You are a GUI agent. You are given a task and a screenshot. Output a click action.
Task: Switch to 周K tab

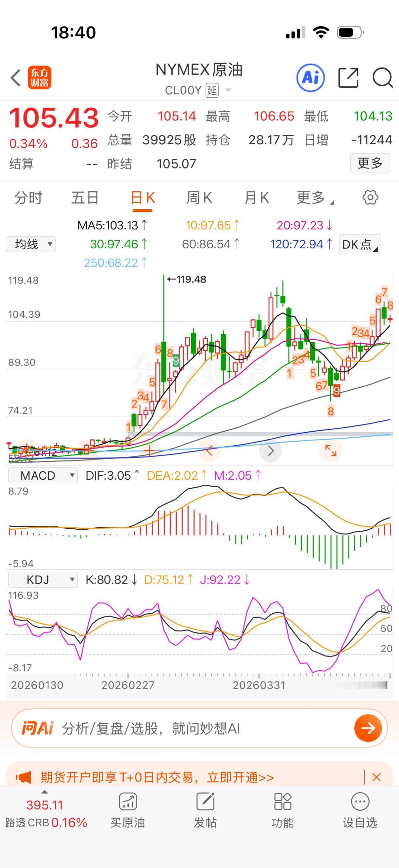[199, 197]
